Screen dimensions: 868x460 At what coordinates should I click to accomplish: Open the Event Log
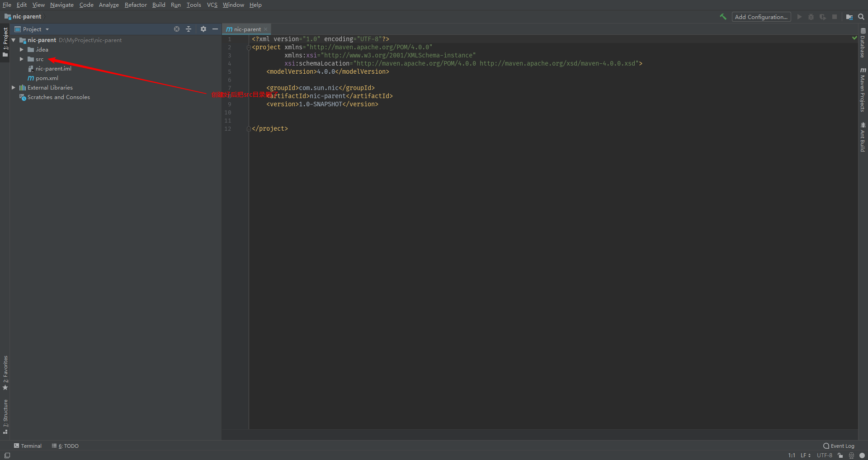(x=839, y=446)
